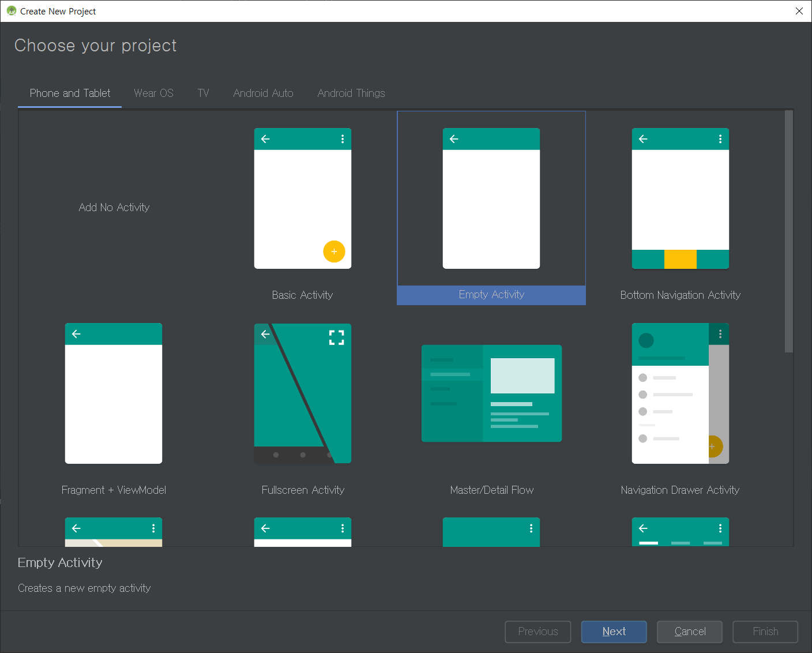Choose the Fragment + ViewModel template thumbnail

[114, 393]
